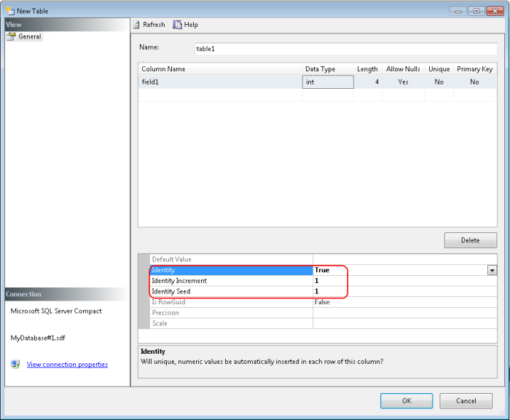
Task: Click the Default Value property row
Action: pyautogui.click(x=323, y=259)
